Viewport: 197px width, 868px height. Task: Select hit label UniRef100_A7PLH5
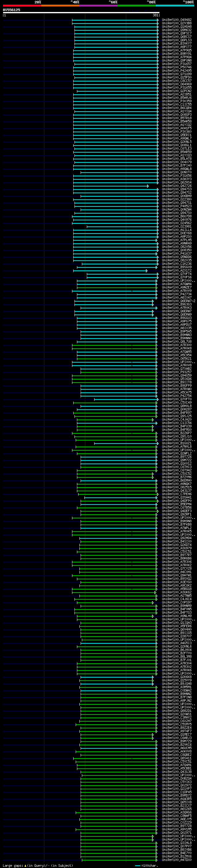177,240
